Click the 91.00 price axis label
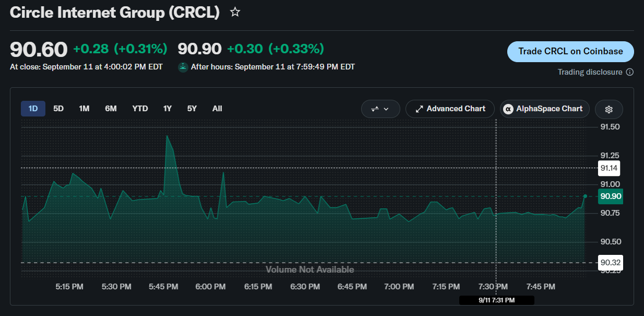The height and width of the screenshot is (316, 644). coord(610,184)
